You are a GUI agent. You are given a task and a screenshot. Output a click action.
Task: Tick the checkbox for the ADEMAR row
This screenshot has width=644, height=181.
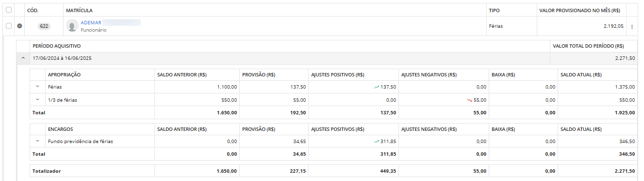click(9, 26)
